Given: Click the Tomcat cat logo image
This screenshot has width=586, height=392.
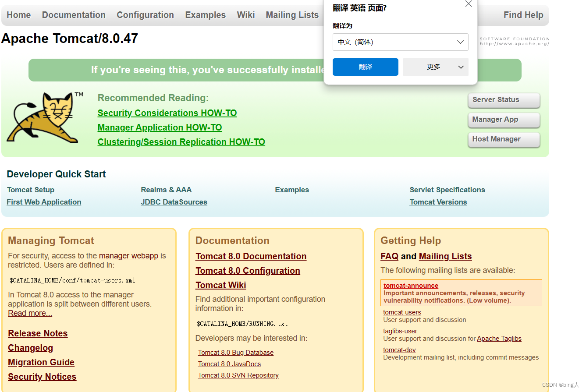Looking at the screenshot, I should pos(45,117).
